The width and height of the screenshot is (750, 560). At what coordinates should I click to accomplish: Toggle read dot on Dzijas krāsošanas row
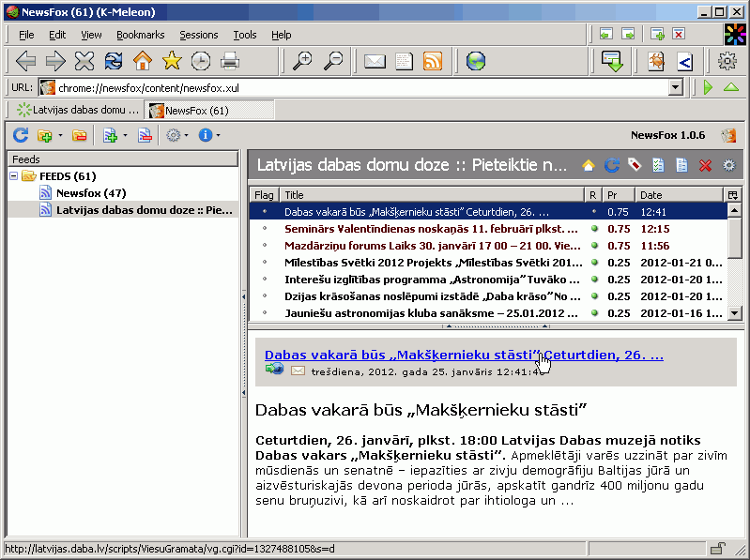pos(594,296)
